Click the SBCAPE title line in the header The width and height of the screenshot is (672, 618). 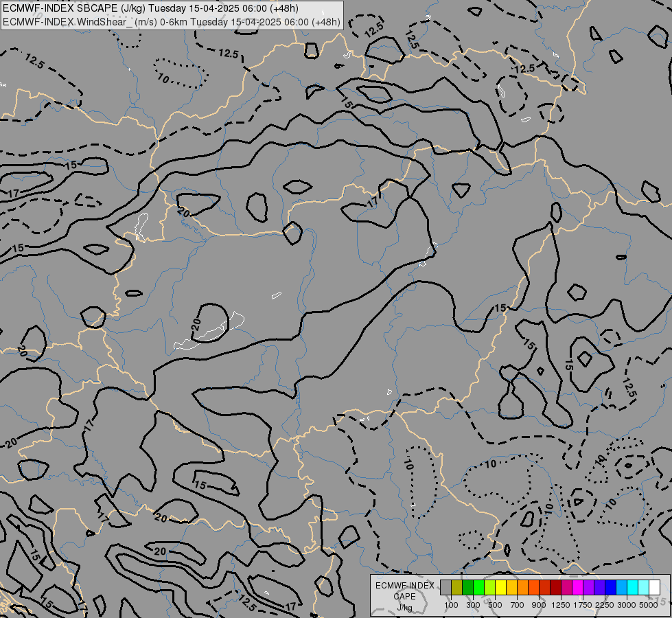tap(150, 8)
